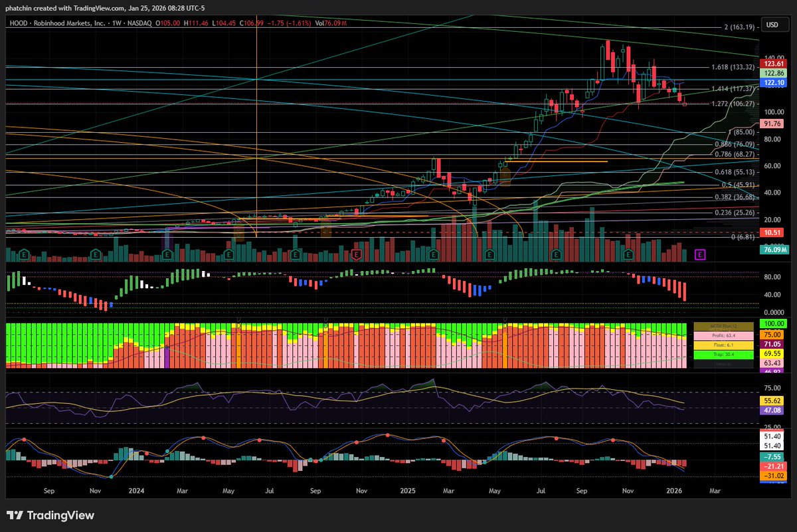Select the Fib level 0.5 (45.91) label
Screen dimensions: 797x532
pyautogui.click(x=737, y=185)
